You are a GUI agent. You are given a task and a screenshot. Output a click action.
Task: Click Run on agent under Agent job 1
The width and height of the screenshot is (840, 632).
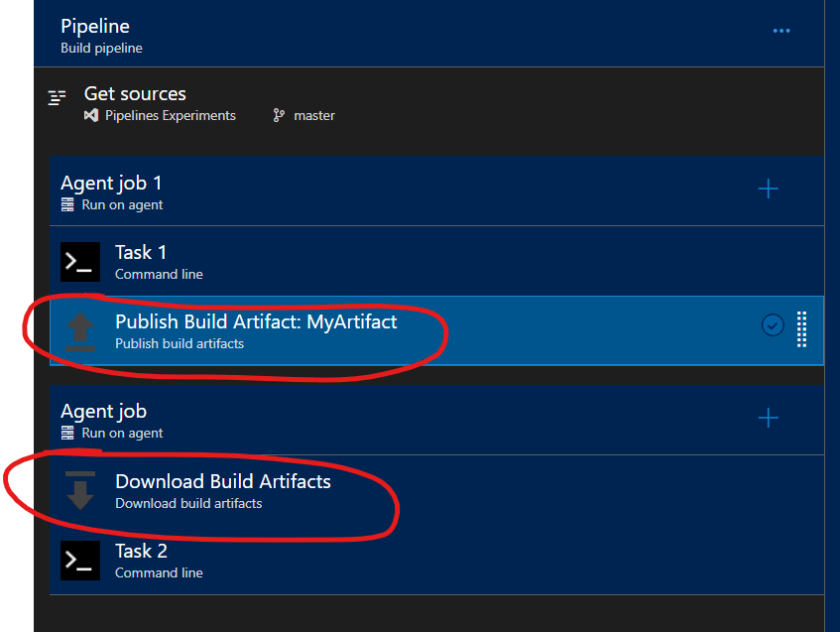pos(122,205)
